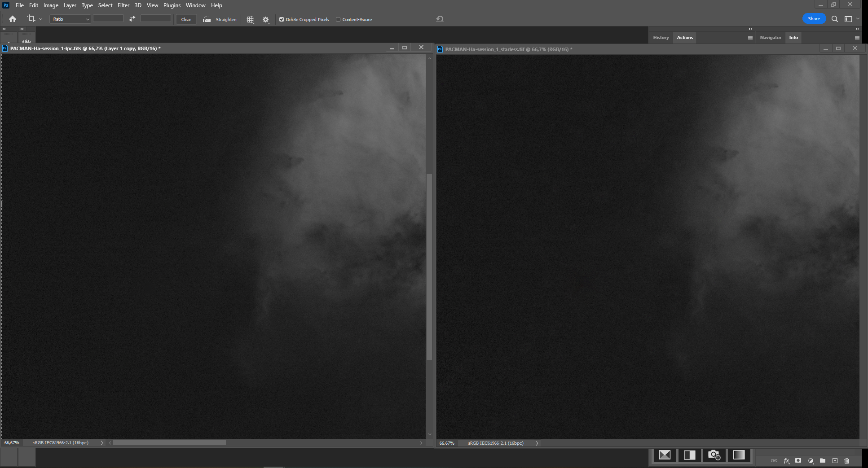Viewport: 868px width, 468px height.
Task: Click the gradient map adjustment thumbnail
Action: click(x=739, y=455)
